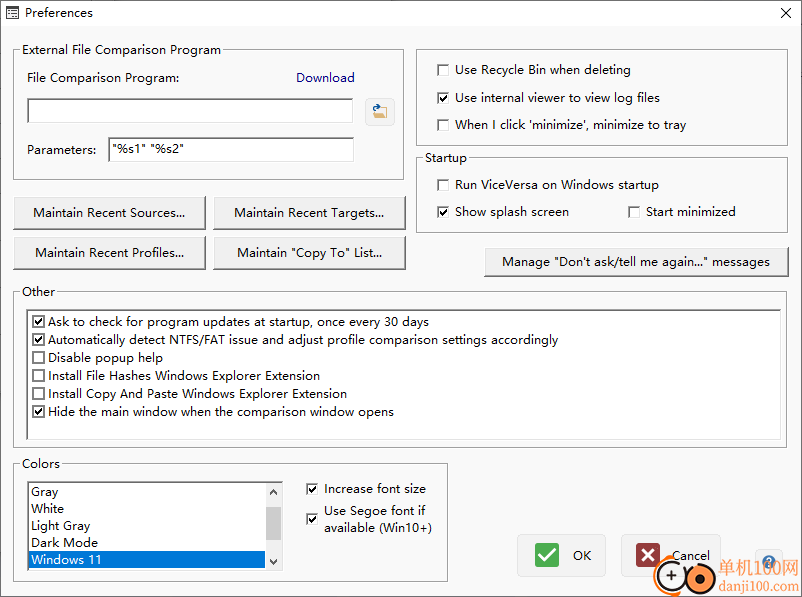Enable Disable popup help option
Screen dimensions: 802x597
point(38,358)
